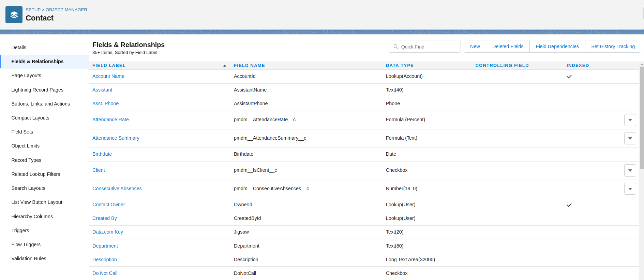
Task: Open the Account Name field link
Action: tap(108, 76)
